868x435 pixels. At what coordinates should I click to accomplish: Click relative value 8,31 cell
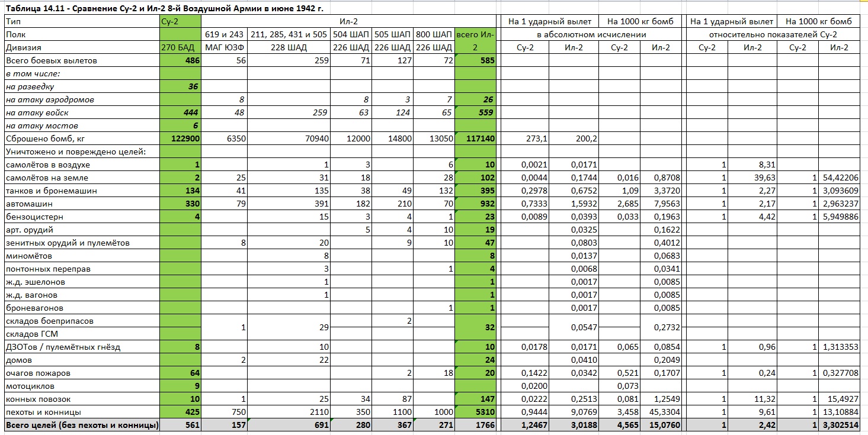click(x=752, y=165)
